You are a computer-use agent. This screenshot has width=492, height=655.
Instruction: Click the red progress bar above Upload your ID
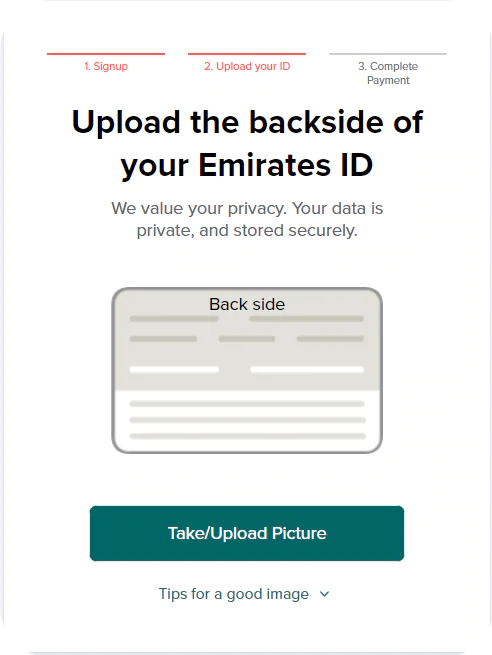pyautogui.click(x=247, y=54)
